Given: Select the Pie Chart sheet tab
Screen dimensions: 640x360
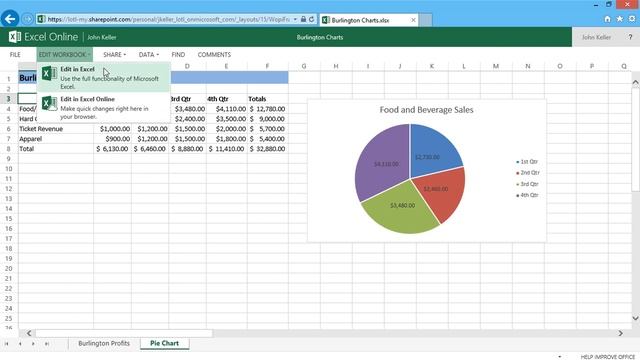Looking at the screenshot, I should point(164,343).
